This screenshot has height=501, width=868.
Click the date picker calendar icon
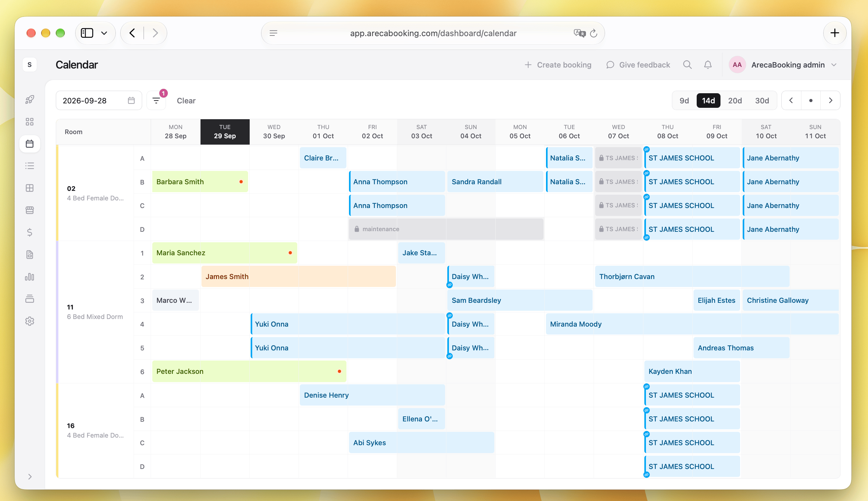click(x=131, y=101)
